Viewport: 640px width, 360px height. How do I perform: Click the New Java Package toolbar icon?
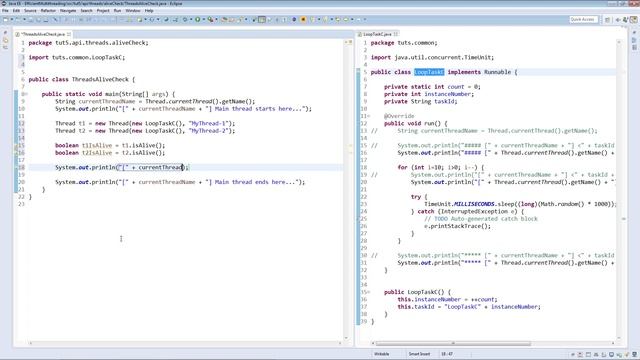pos(140,19)
